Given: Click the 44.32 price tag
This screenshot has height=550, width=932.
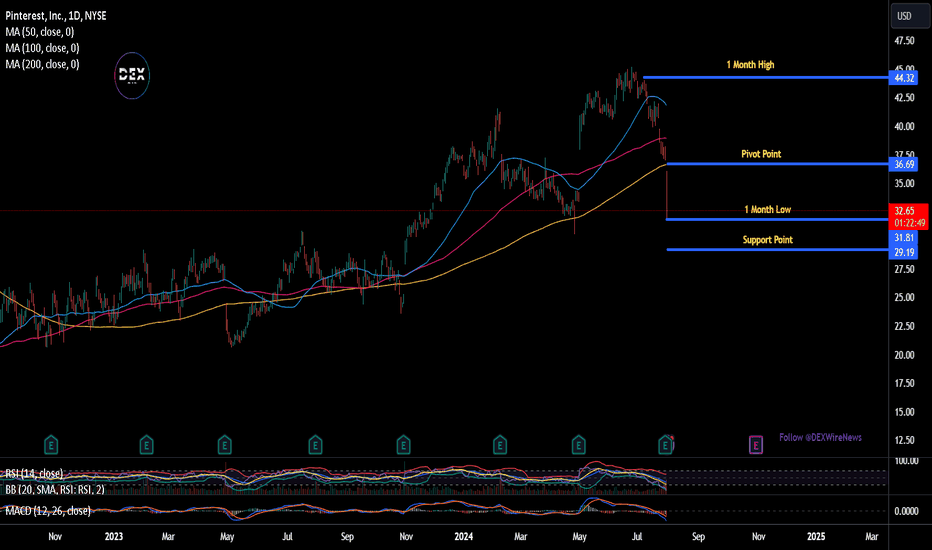Looking at the screenshot, I should click(x=903, y=78).
